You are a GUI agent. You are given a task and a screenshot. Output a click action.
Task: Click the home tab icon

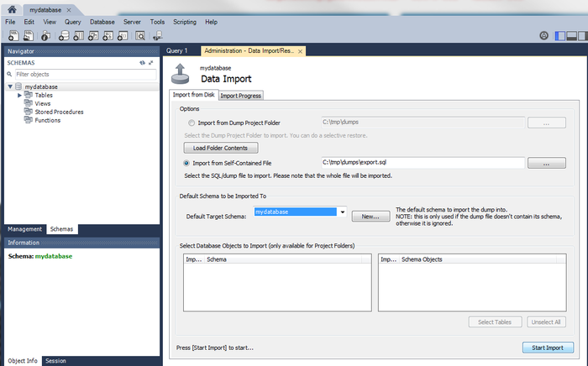pyautogui.click(x=13, y=8)
